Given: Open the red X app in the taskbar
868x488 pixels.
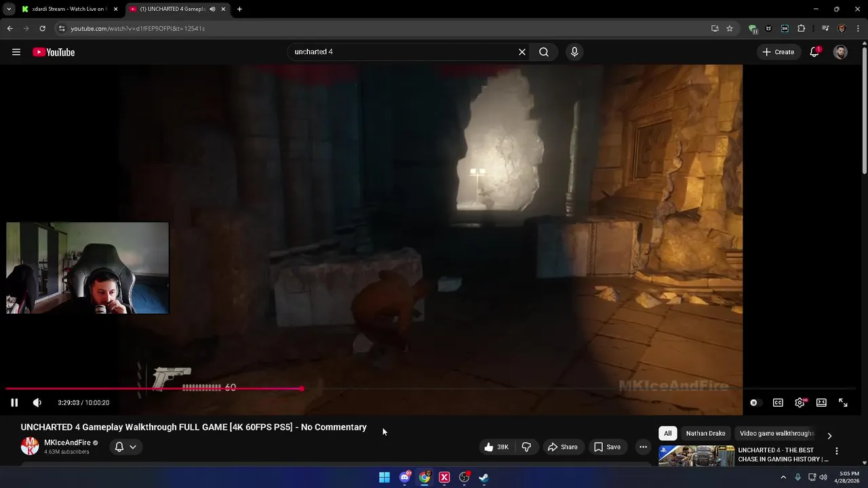Looking at the screenshot, I should click(x=444, y=477).
